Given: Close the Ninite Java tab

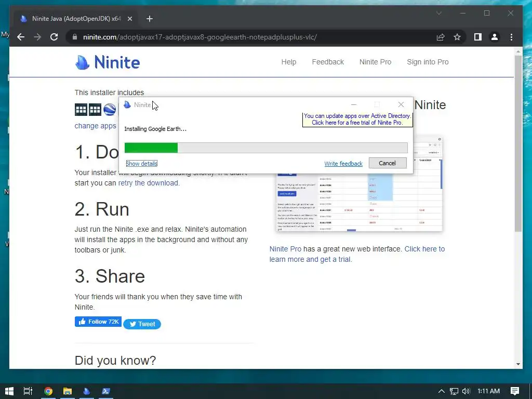Looking at the screenshot, I should coord(129,19).
